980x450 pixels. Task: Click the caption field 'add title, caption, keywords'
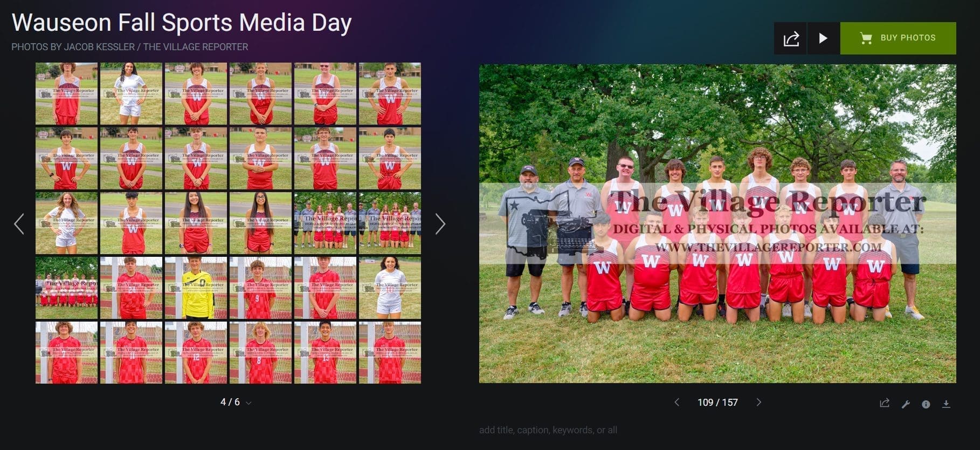(x=548, y=430)
